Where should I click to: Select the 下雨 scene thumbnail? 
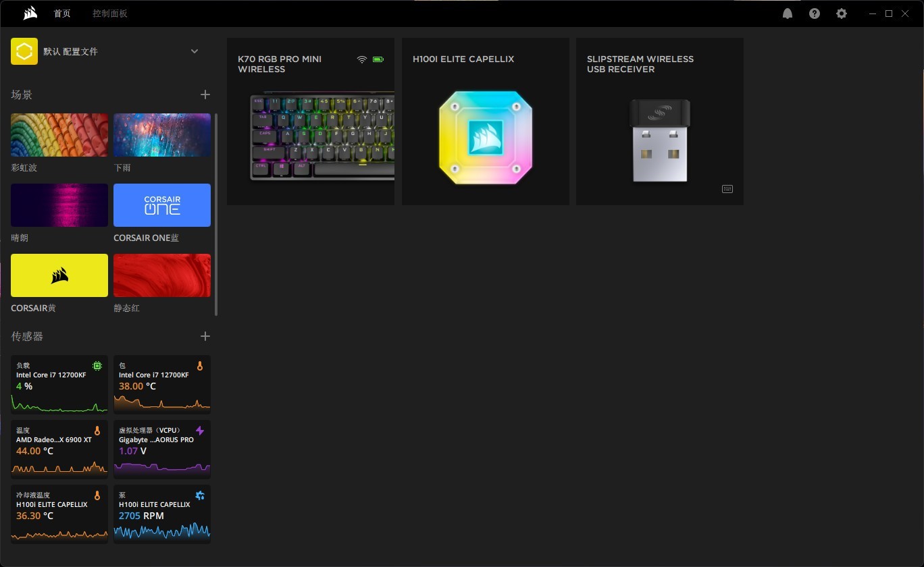[x=162, y=135]
